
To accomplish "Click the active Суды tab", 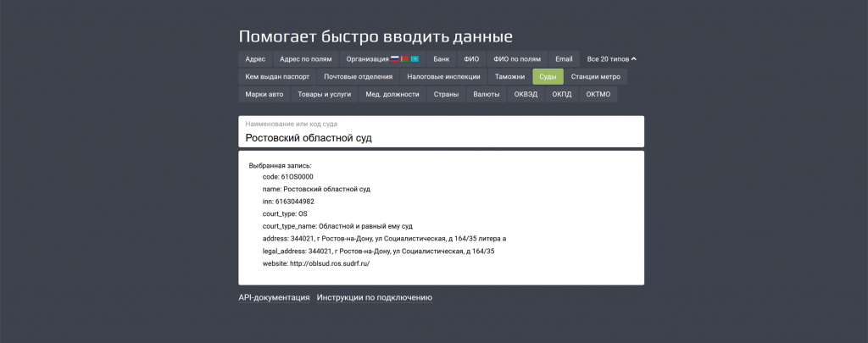I will click(548, 76).
